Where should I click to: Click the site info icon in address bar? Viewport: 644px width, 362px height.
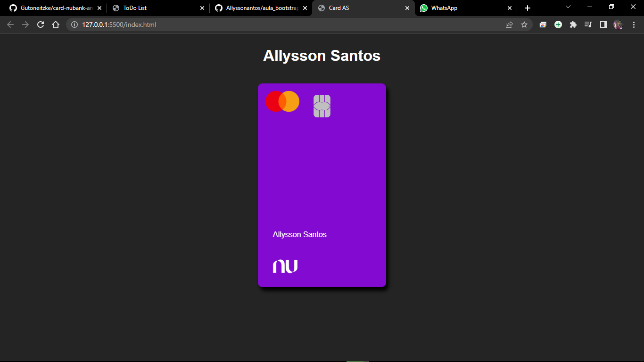75,25
